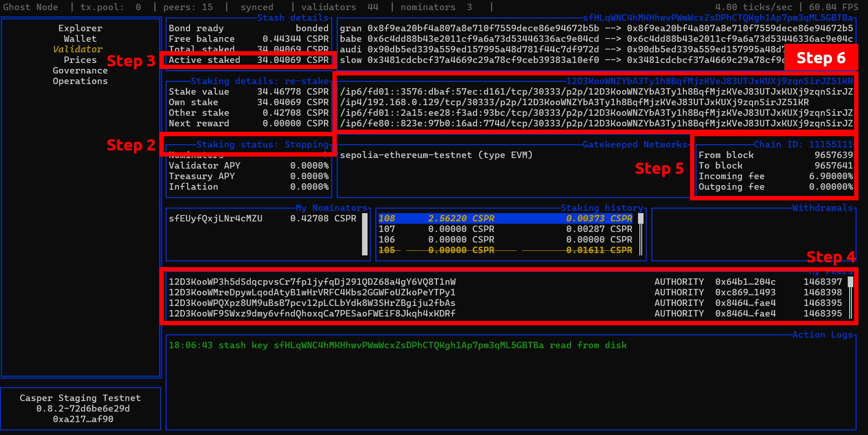Select peer 12D3KooWMreDpyw authority row

[312, 292]
